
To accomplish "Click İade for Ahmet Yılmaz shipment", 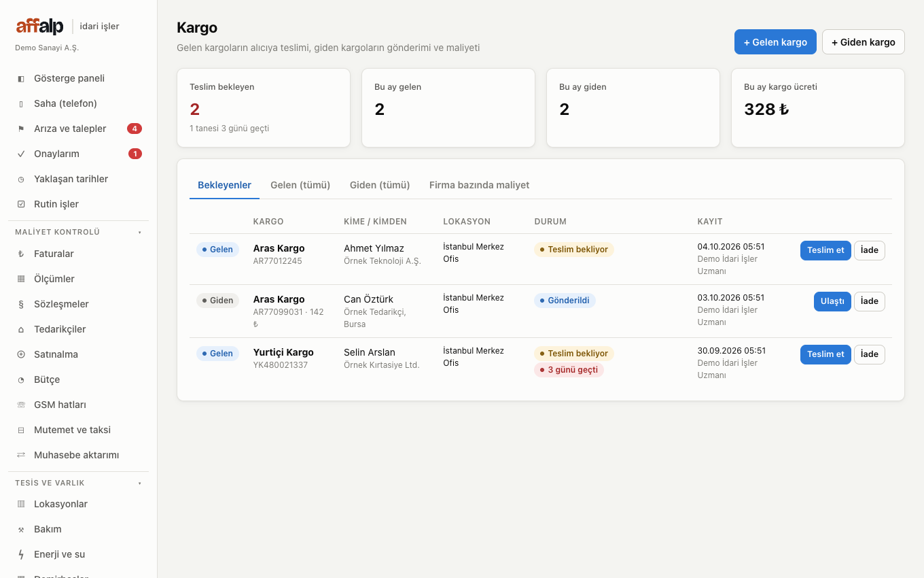I will point(870,250).
